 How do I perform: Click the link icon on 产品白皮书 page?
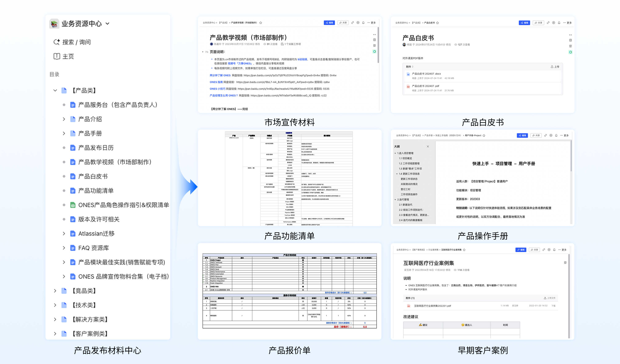tap(548, 23)
